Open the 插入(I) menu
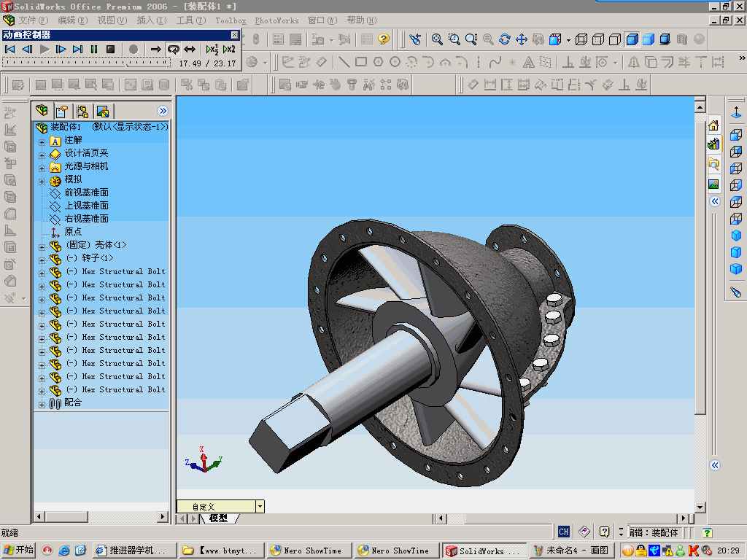The width and height of the screenshot is (747, 560). tap(152, 20)
